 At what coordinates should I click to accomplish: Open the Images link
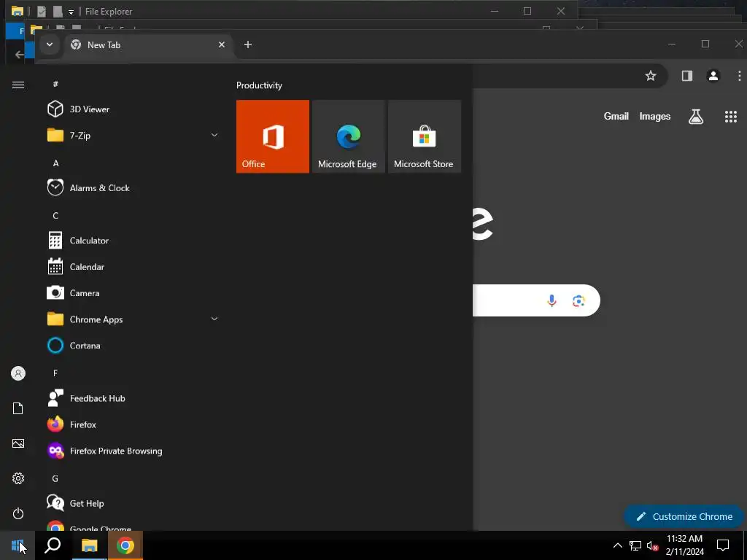(654, 116)
